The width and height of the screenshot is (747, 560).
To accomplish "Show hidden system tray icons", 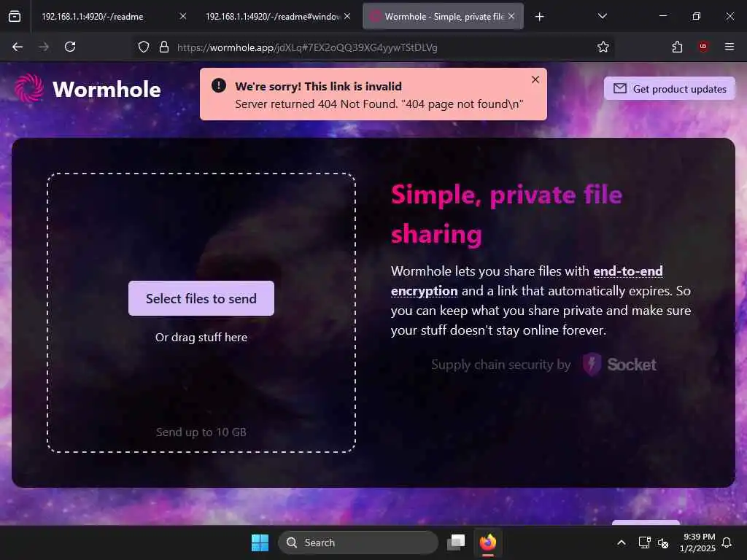I will coord(622,542).
